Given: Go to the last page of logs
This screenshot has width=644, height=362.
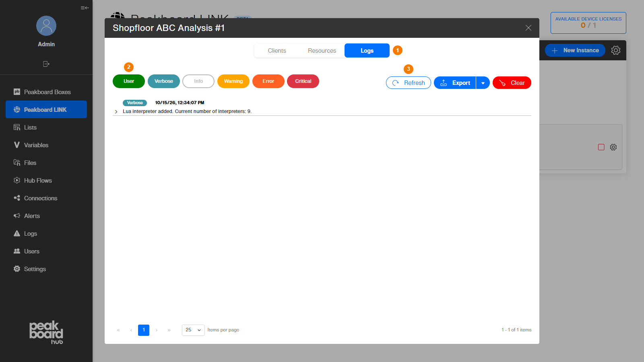Looking at the screenshot, I should [x=169, y=330].
